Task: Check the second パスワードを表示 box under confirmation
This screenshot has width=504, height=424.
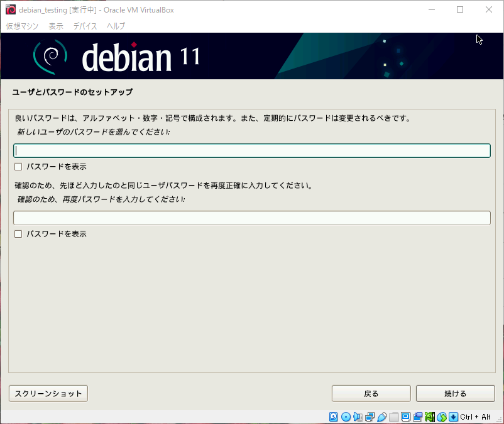Action: [18, 234]
